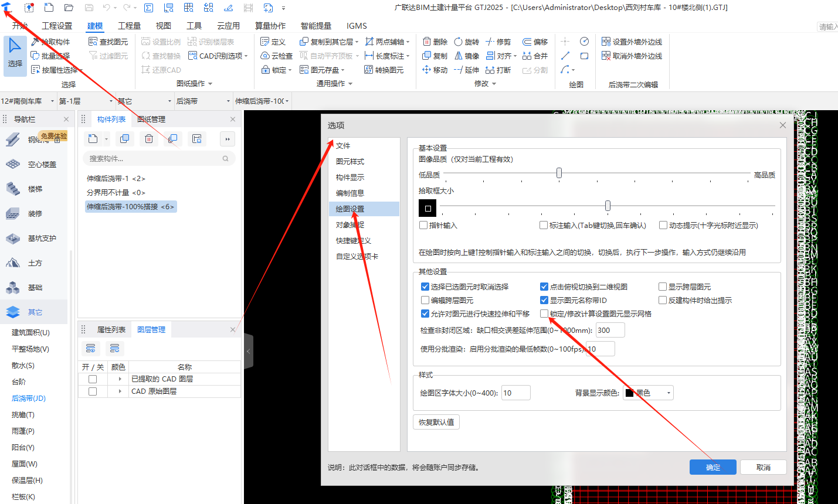The image size is (838, 504).
Task: Toggle 已提取的 CAD 图层 checkbox
Action: (93, 379)
